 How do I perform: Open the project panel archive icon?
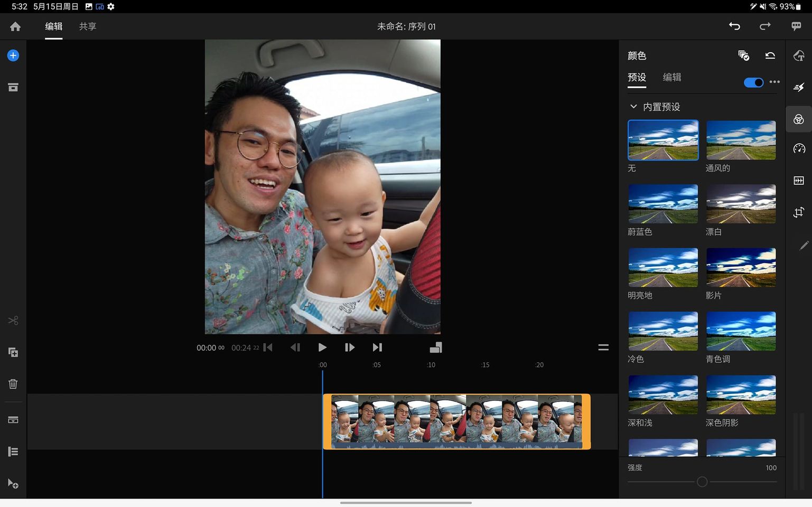tap(13, 87)
